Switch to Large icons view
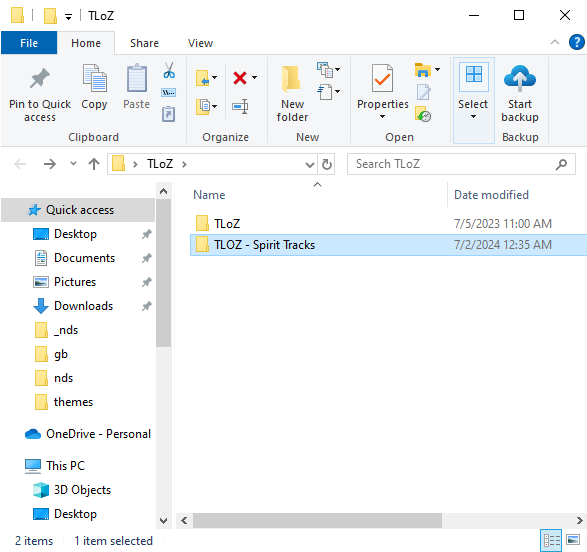 point(573,540)
